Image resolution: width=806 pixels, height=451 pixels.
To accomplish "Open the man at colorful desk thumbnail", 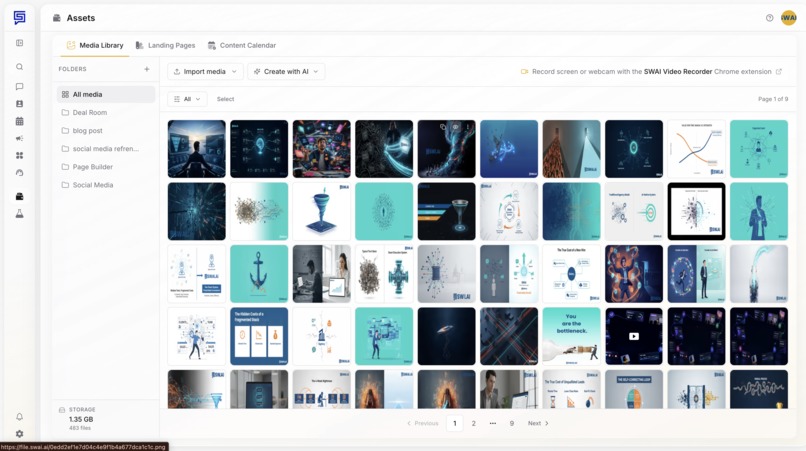I will click(x=322, y=149).
